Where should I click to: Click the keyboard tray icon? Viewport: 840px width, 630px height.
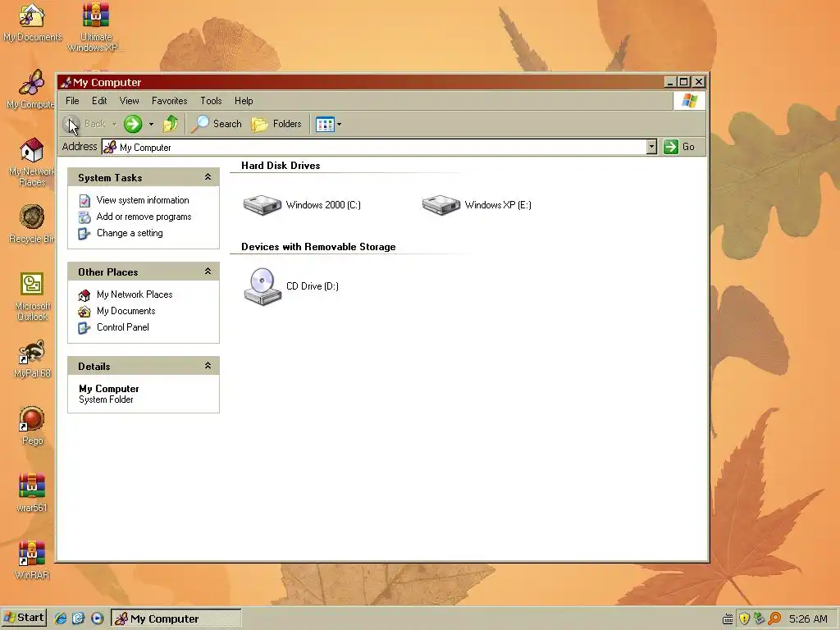[x=728, y=619]
